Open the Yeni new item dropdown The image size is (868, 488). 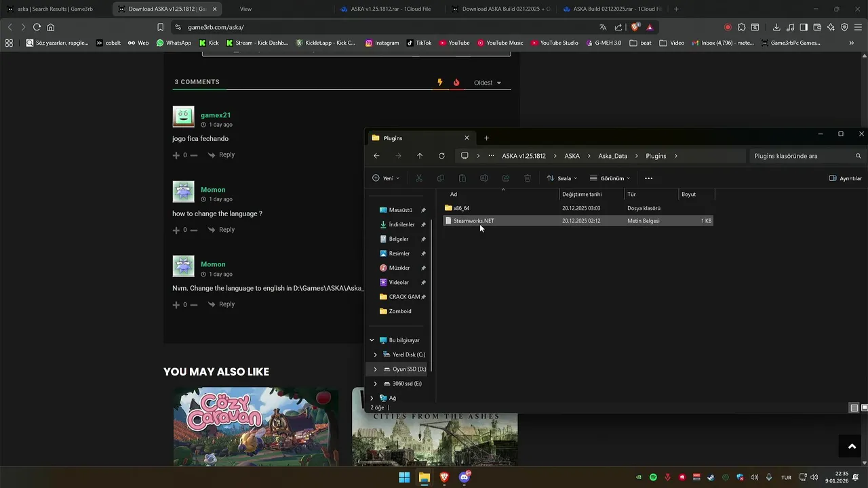(386, 178)
